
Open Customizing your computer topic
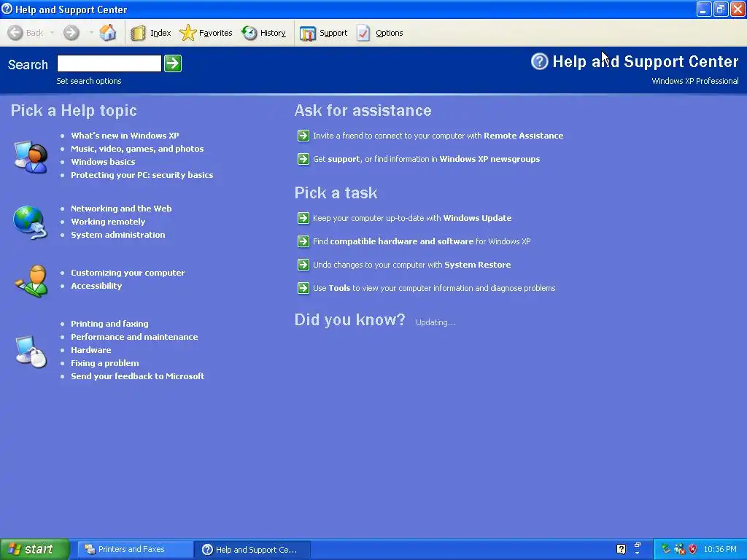click(128, 273)
